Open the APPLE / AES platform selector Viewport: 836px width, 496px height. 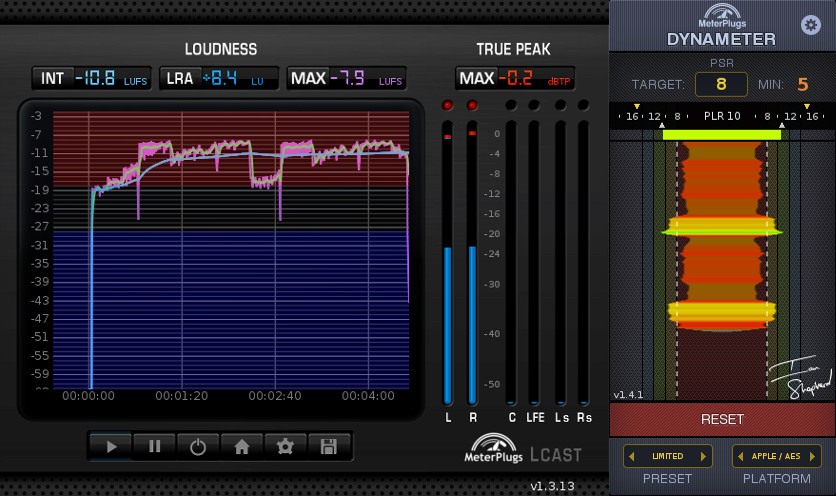coord(776,457)
